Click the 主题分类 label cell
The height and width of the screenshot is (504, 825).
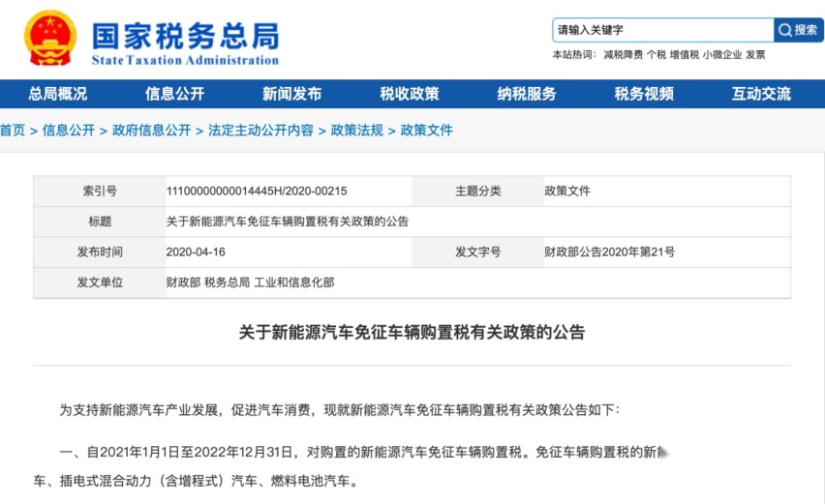tap(478, 191)
